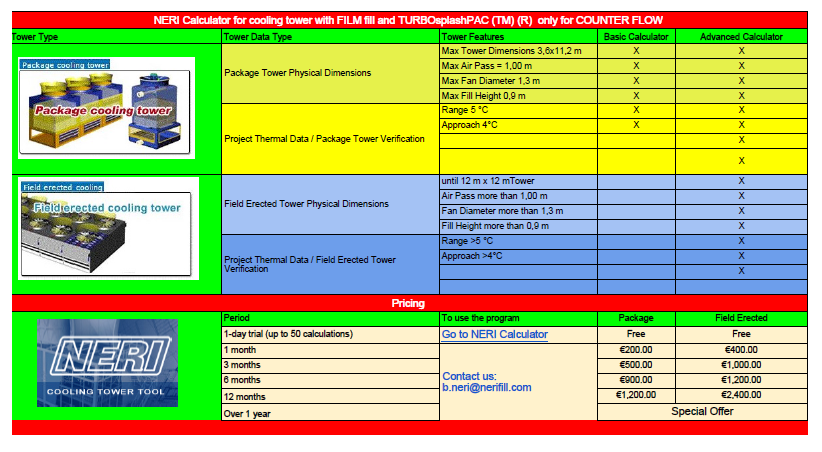822x452 pixels.
Task: Click the €500.00 Package price
Action: click(x=636, y=365)
